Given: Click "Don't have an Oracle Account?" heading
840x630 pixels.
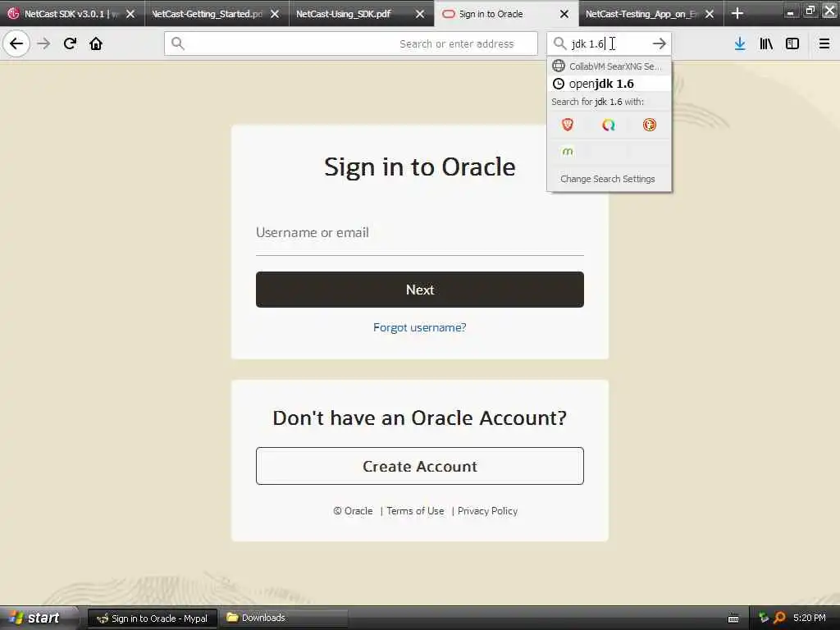Looking at the screenshot, I should [x=419, y=418].
